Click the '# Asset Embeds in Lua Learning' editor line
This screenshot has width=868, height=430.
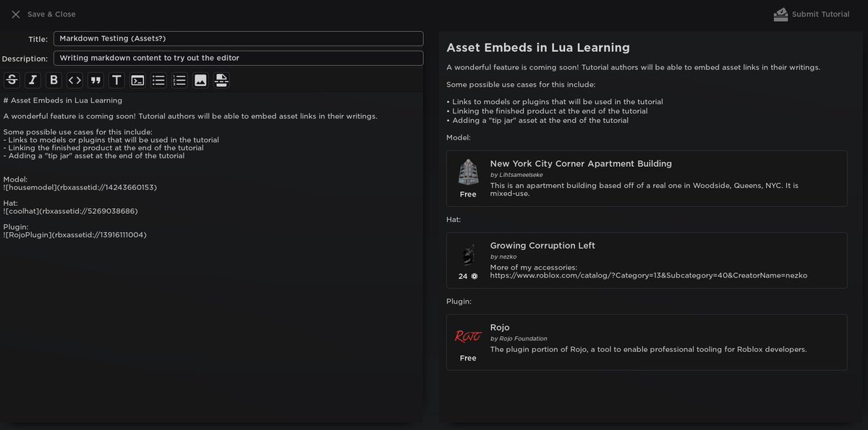tap(63, 100)
